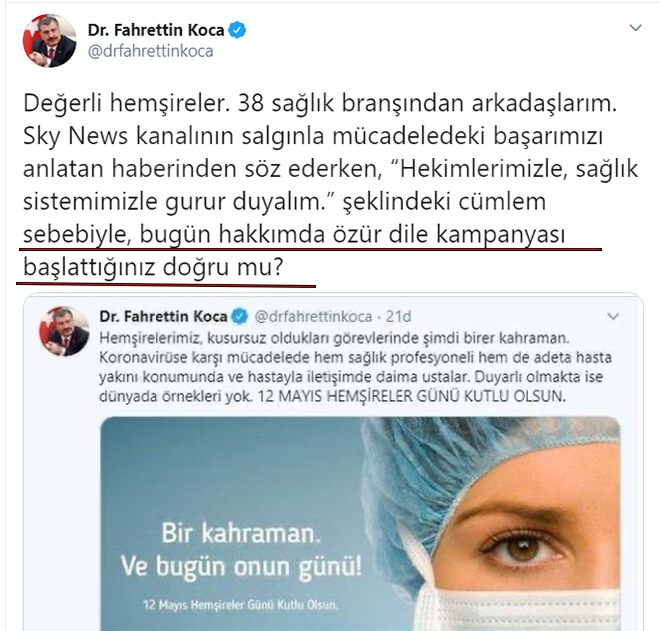
Task: Click the quoted tweet's 'Hemşirelerimiz, kusursuz' text line
Action: (334, 338)
